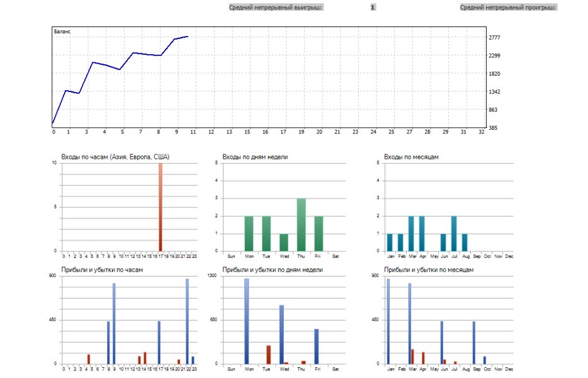Screen dimensions: 588x378
Task: Select the Friday bar in Входы по дням недели
Action: click(x=319, y=234)
